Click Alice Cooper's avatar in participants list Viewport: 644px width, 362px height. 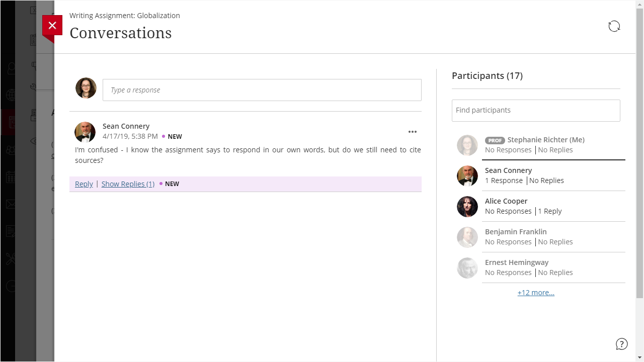coord(467,207)
